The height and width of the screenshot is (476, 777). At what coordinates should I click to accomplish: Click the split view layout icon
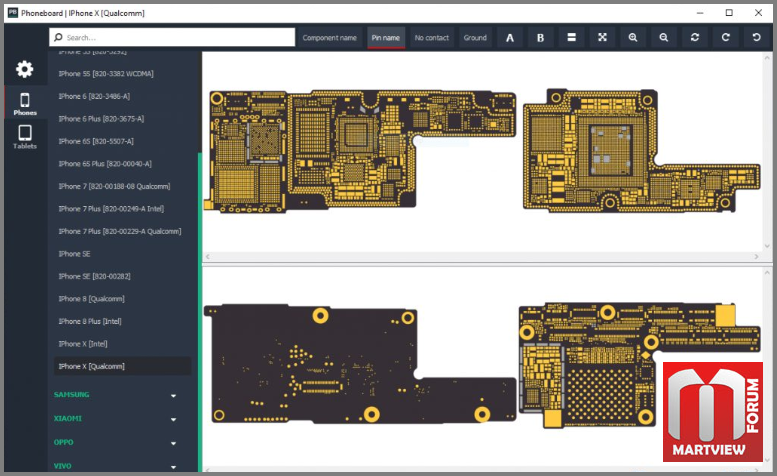click(571, 38)
